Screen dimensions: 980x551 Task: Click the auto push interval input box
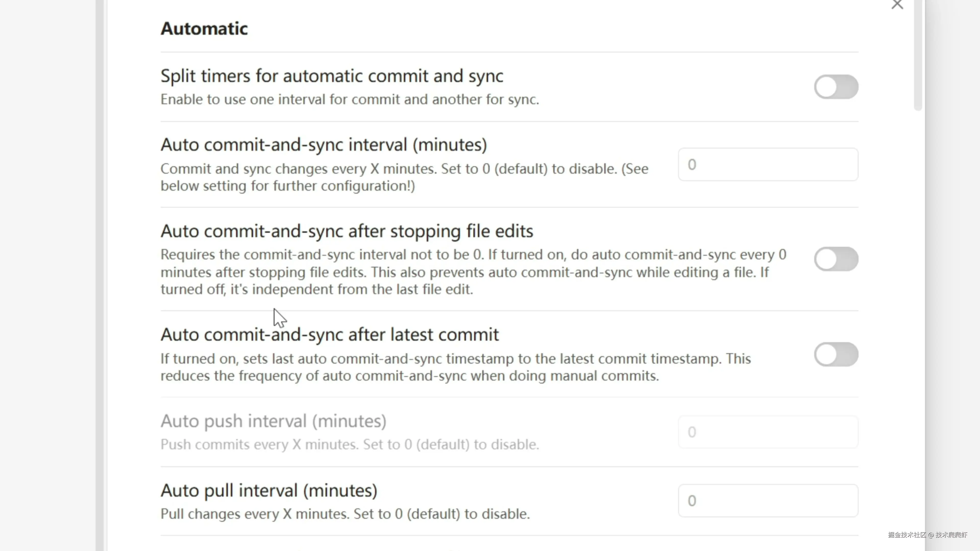pyautogui.click(x=768, y=432)
